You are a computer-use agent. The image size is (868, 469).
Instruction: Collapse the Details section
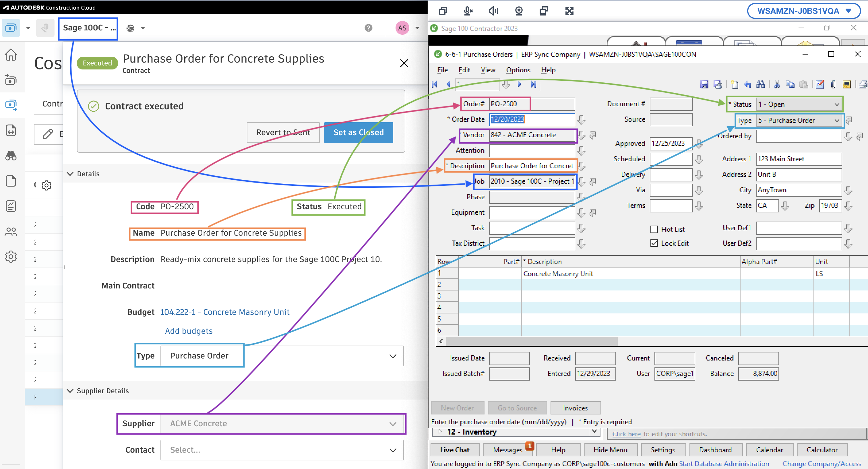[70, 174]
